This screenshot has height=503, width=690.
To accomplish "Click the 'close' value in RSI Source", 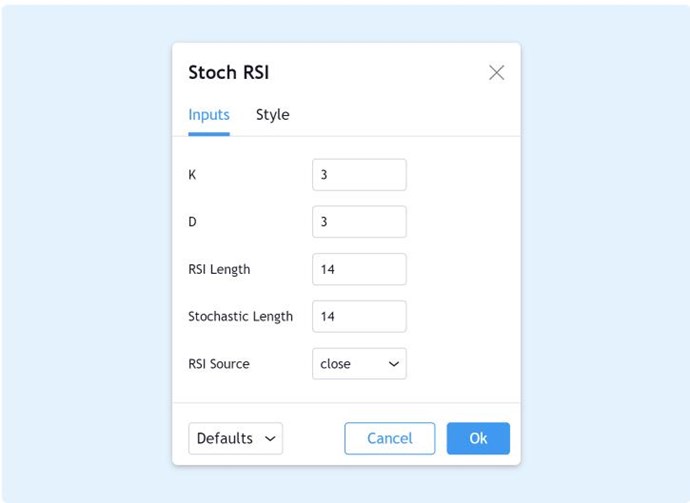I will pyautogui.click(x=336, y=364).
